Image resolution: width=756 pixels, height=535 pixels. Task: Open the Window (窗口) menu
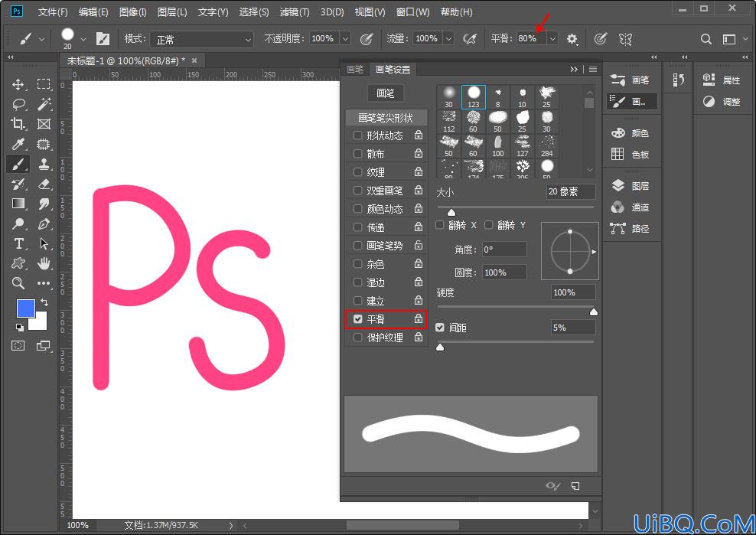pos(412,12)
